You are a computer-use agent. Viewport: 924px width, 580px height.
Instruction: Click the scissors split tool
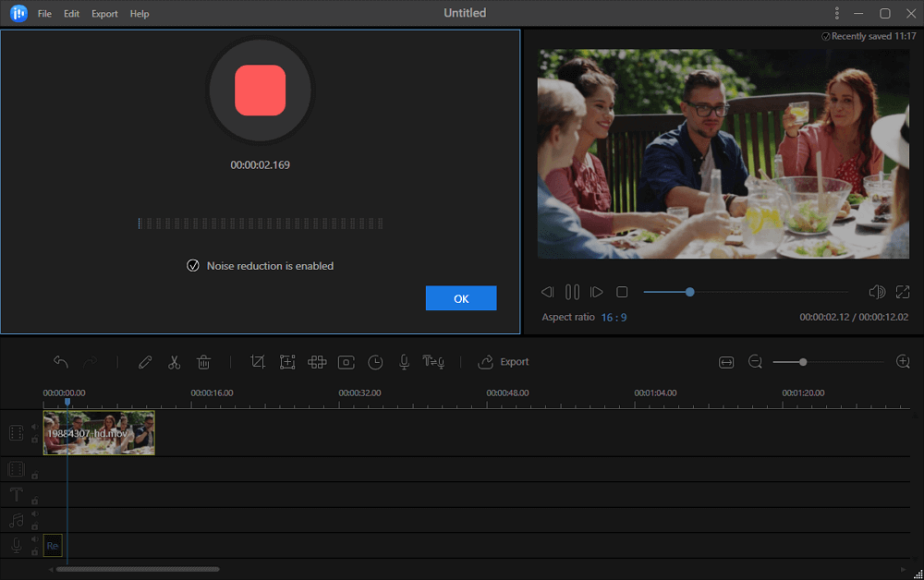coord(174,362)
